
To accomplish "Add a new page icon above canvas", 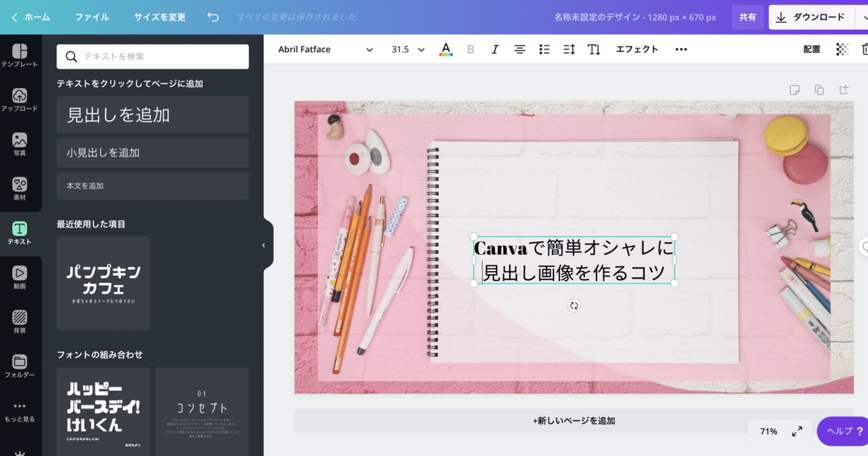I will click(843, 90).
